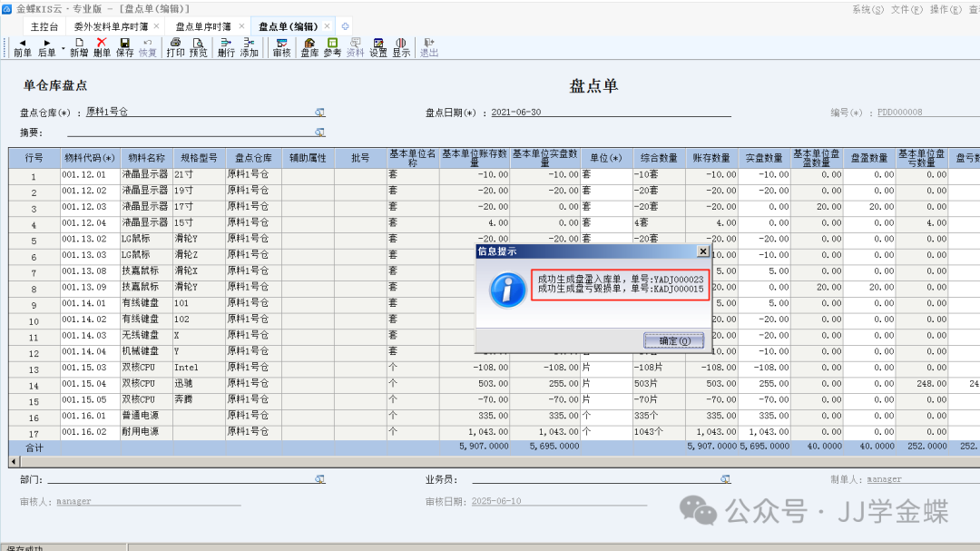This screenshot has height=551, width=980.
Task: Confirm the dialog with 确定 button
Action: coord(674,340)
